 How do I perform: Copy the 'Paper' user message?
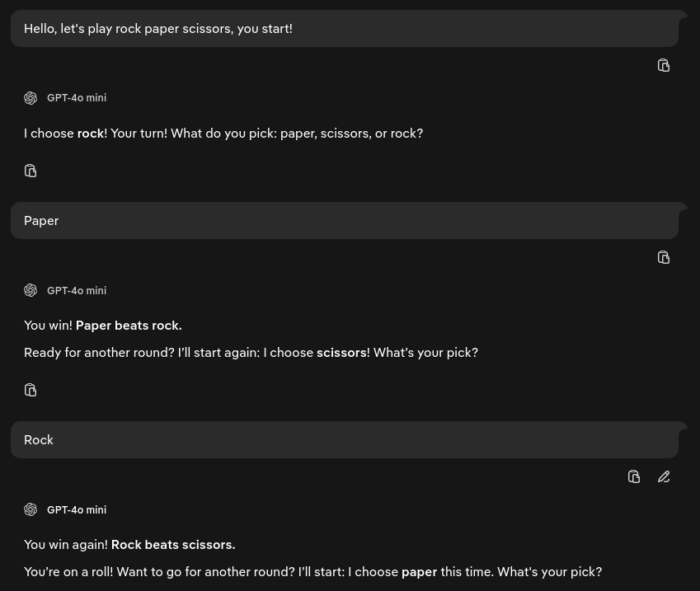[664, 257]
